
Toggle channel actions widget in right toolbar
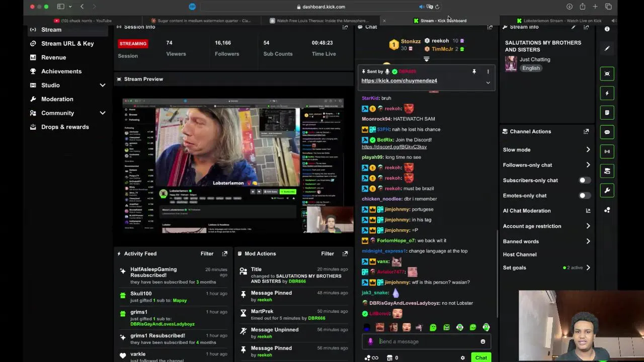(x=607, y=171)
